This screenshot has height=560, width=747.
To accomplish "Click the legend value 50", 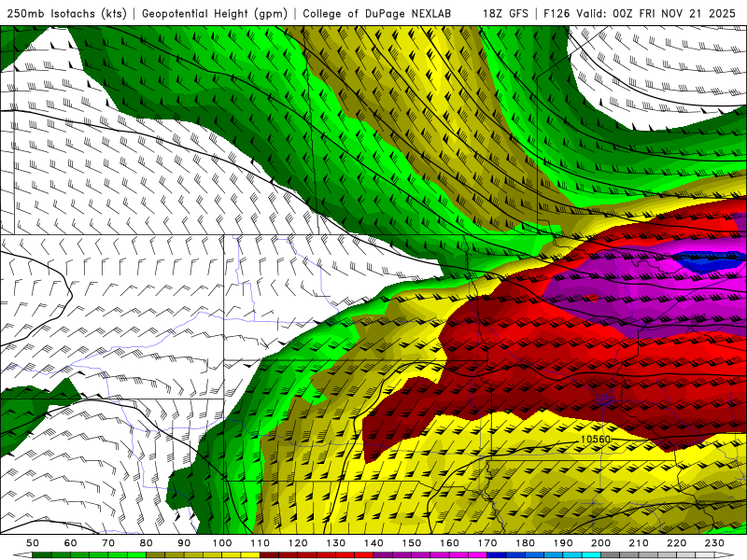I will (33, 543).
